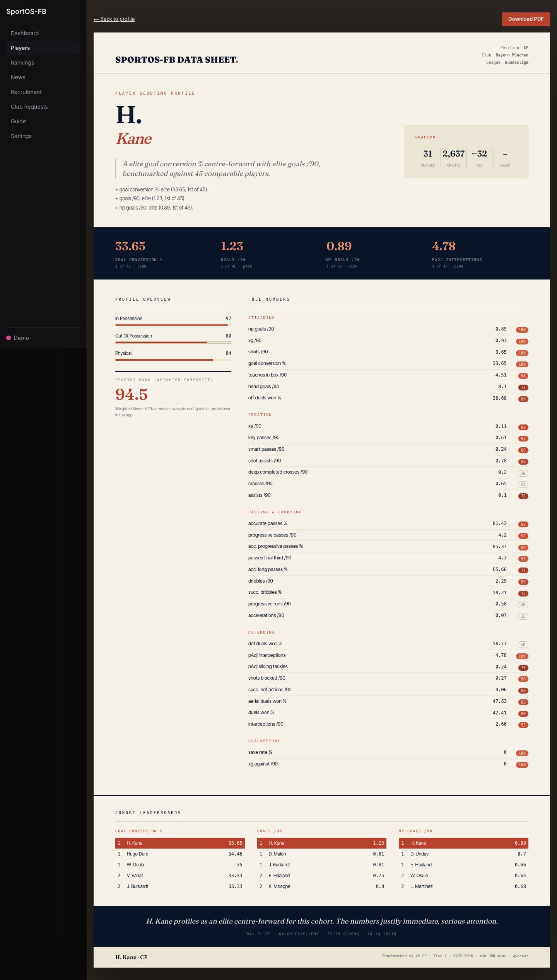The image size is (557, 980).
Task: Click the shots /90 row label
Action: 258,352
